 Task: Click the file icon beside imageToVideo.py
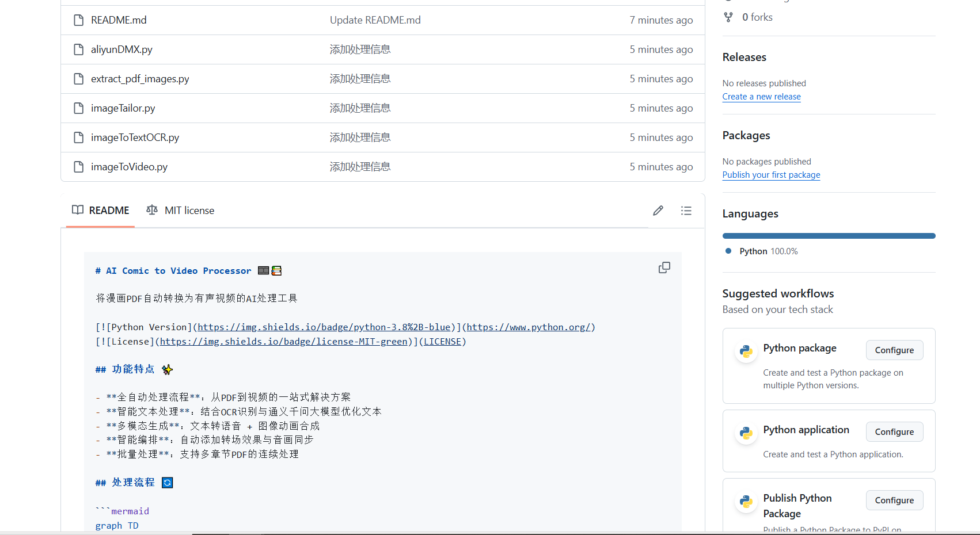[79, 167]
